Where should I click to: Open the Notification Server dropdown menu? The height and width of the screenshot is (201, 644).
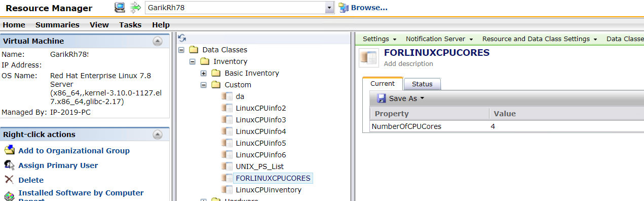439,39
